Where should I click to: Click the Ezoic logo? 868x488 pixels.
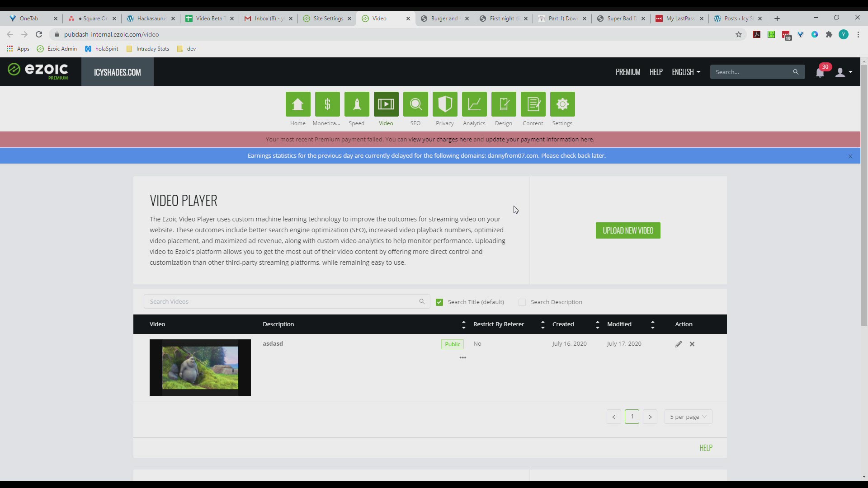tap(38, 71)
